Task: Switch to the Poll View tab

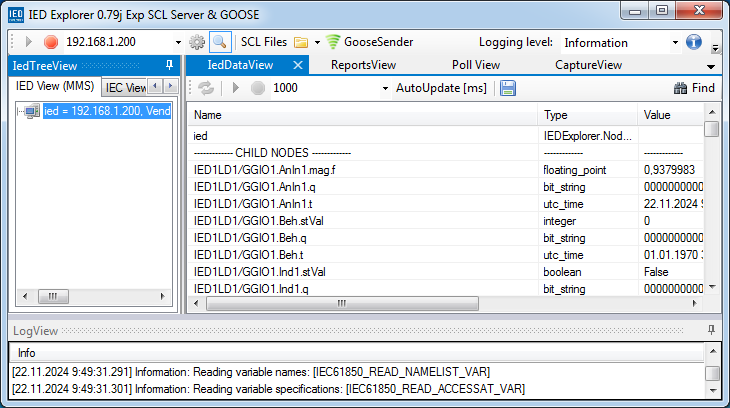Action: (x=476, y=65)
